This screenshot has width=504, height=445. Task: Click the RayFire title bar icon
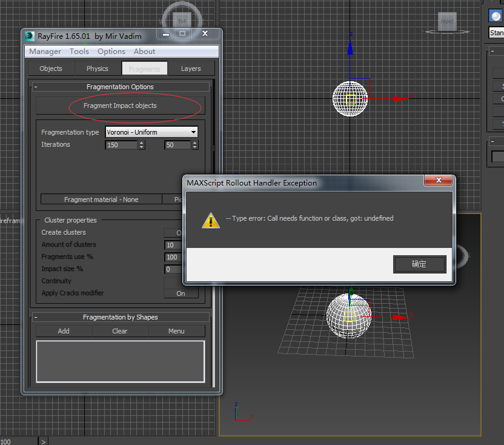tap(30, 36)
